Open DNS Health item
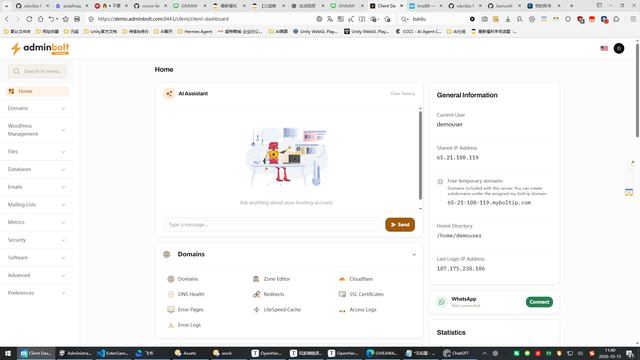Viewport: 640px width, 360px height. point(186,294)
